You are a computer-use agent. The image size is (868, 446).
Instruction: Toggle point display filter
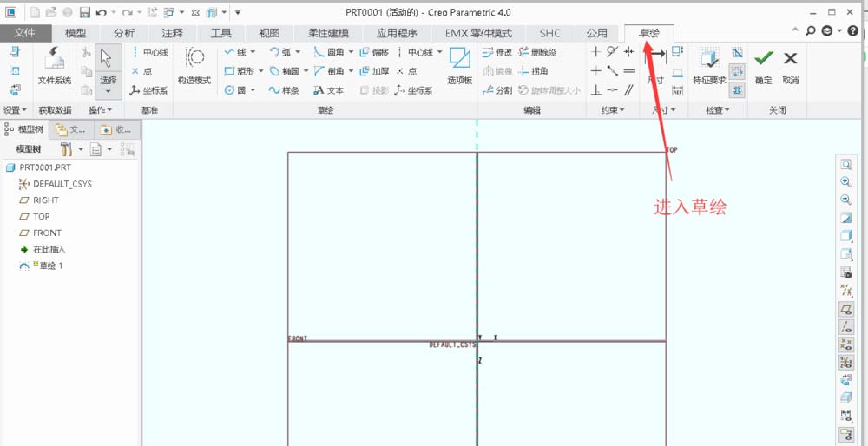click(x=846, y=344)
